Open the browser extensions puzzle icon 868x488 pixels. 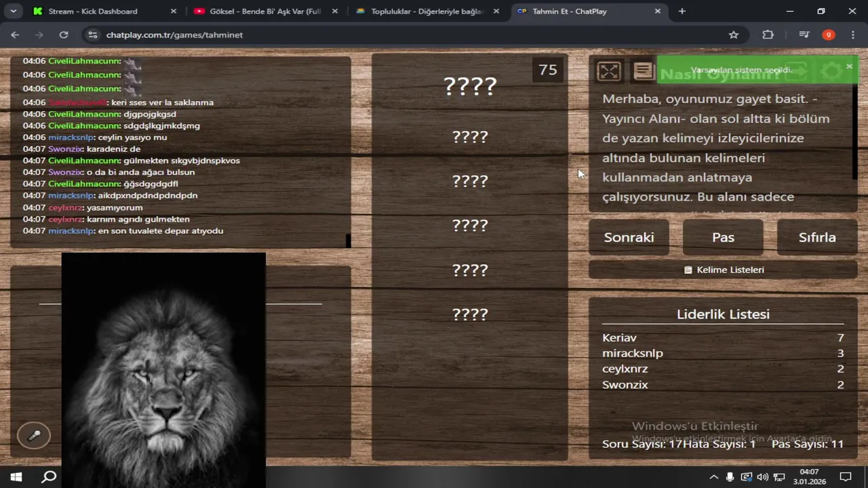coord(768,35)
